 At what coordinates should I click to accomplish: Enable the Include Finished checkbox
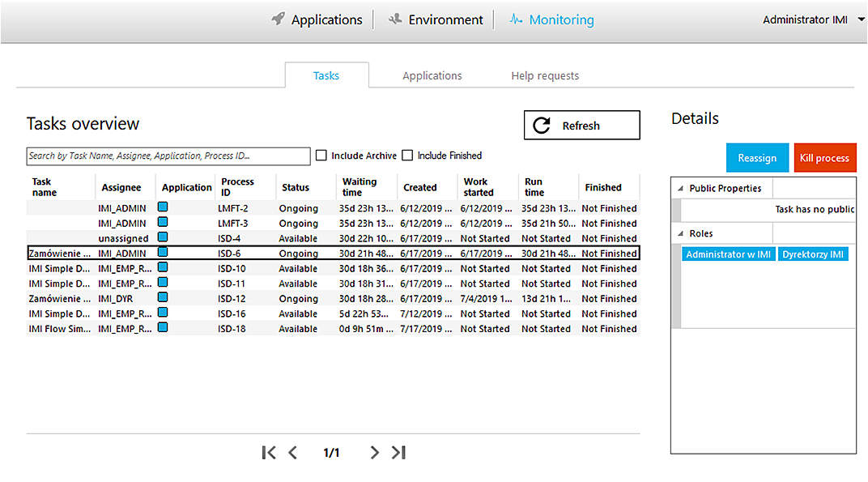pos(408,156)
